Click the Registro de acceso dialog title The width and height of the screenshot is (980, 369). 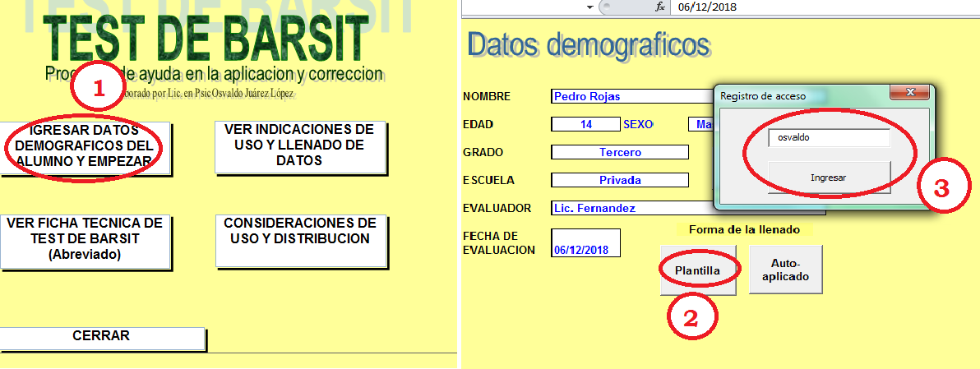[763, 96]
